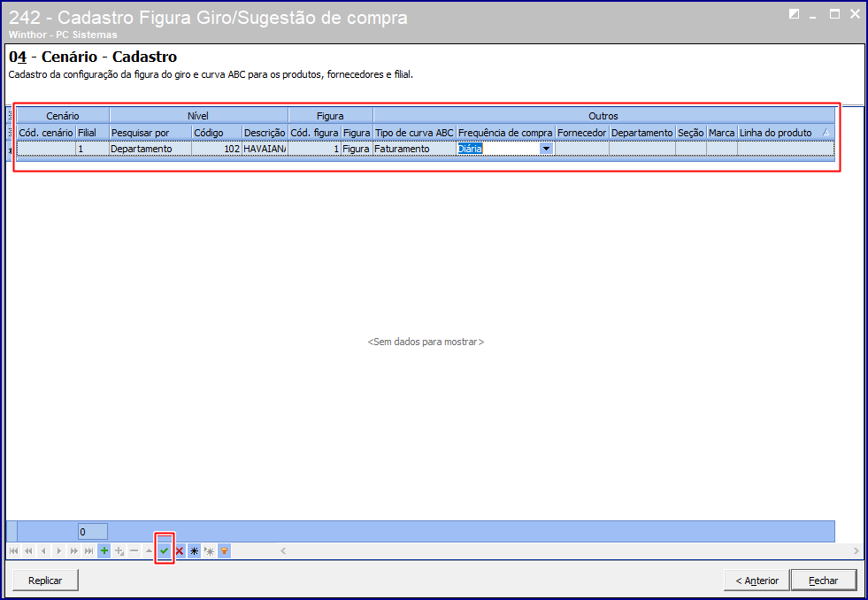Select the Departamento cell in the data row
This screenshot has height=600, width=868.
pos(150,149)
